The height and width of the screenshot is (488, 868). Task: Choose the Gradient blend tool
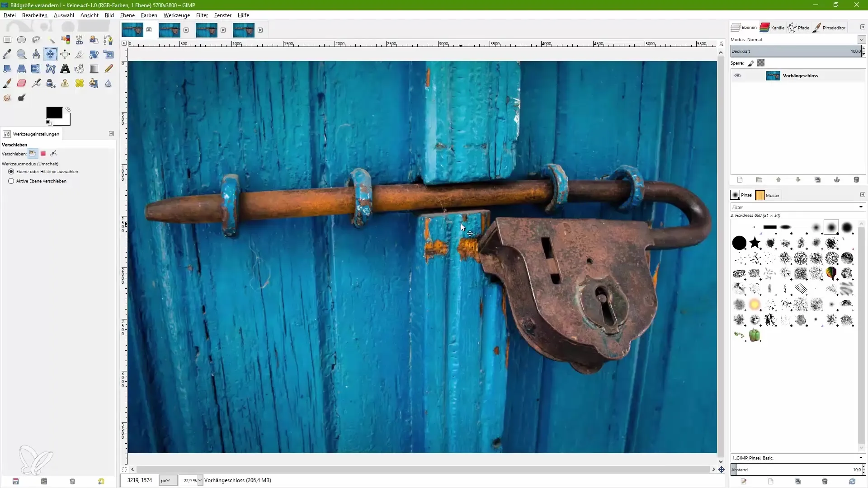pyautogui.click(x=94, y=69)
